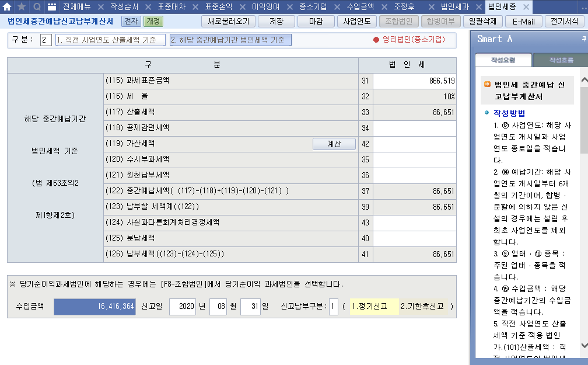Click the 새로불러오기 button

pos(228,22)
